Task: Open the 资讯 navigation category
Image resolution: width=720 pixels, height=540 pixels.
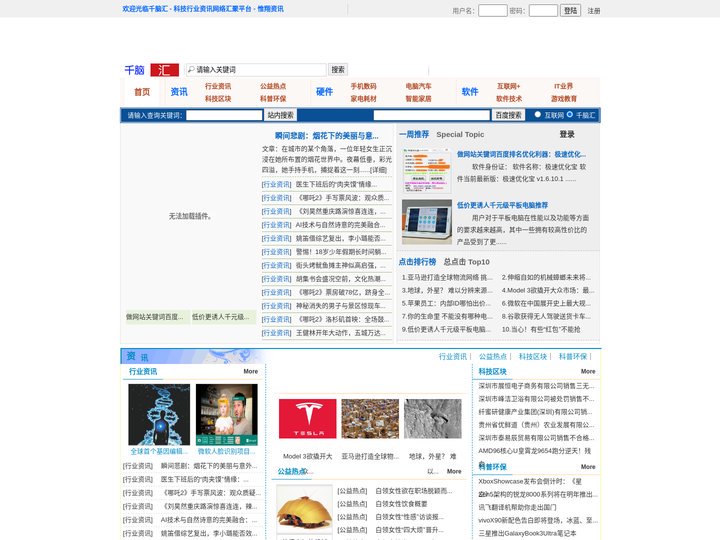Action: [179, 92]
